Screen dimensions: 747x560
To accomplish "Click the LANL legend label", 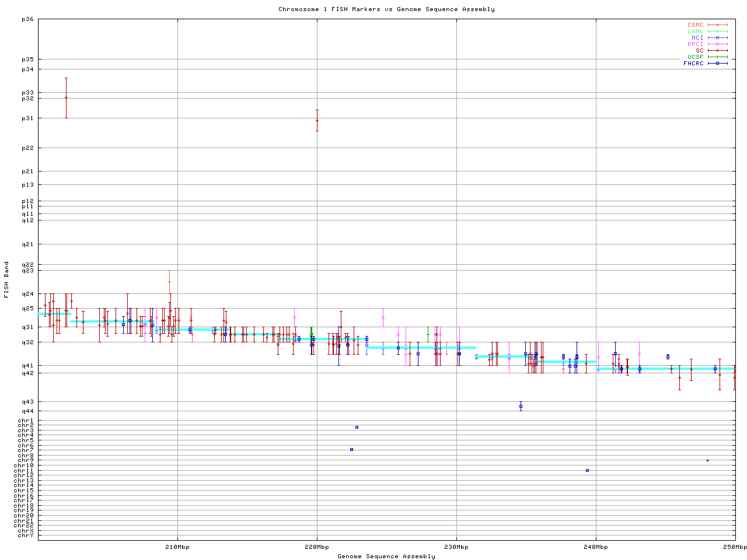I will pyautogui.click(x=695, y=32).
